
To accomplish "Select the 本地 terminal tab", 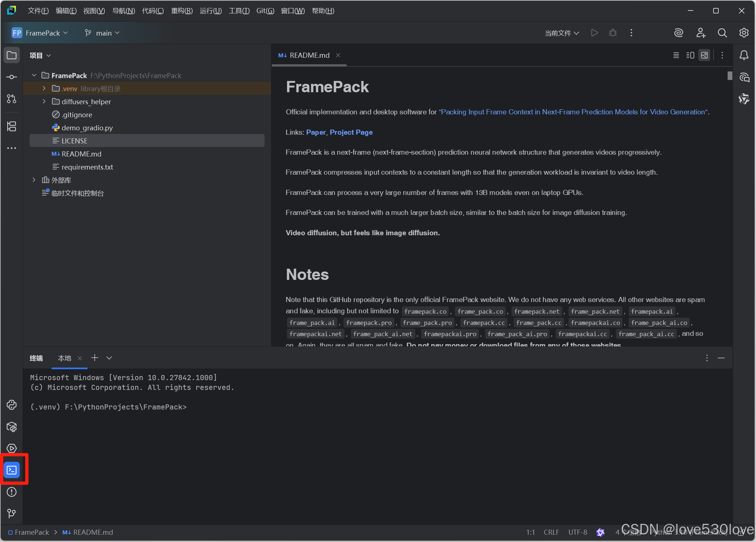I will click(x=65, y=358).
